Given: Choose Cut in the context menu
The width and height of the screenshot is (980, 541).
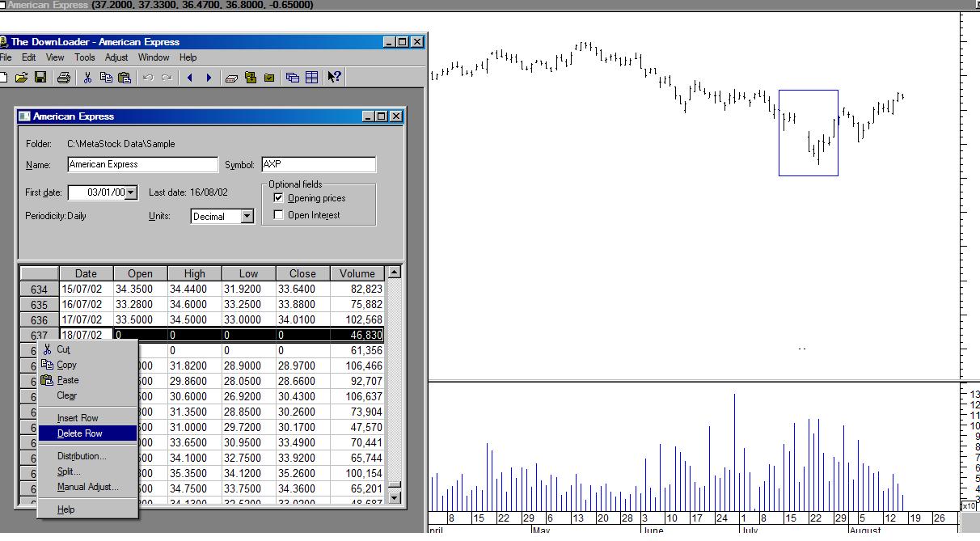Looking at the screenshot, I should [x=87, y=349].
